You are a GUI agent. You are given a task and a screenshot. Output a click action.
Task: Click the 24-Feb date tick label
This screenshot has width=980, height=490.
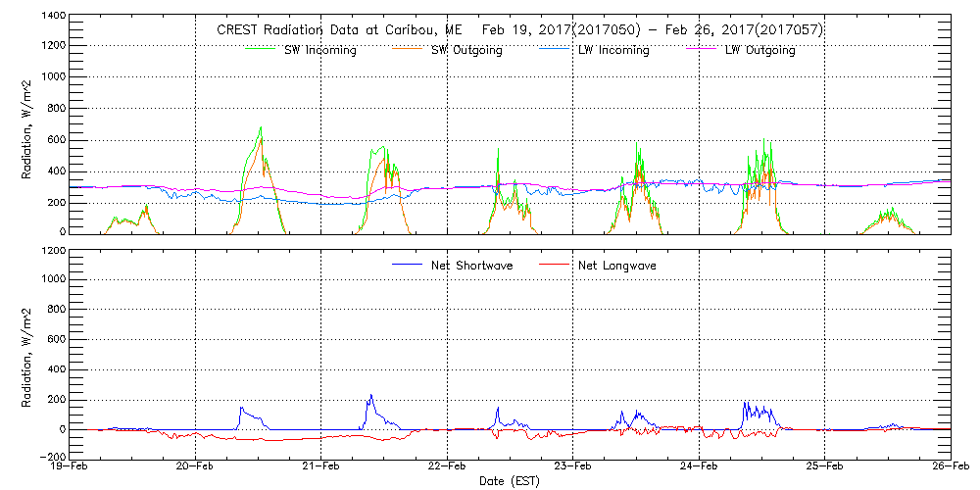coord(699,468)
